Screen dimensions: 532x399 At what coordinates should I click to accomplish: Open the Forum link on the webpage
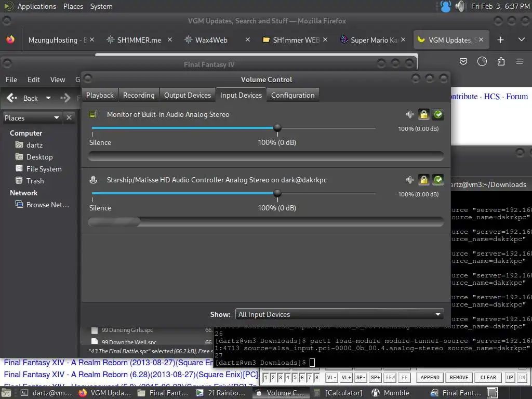(517, 97)
